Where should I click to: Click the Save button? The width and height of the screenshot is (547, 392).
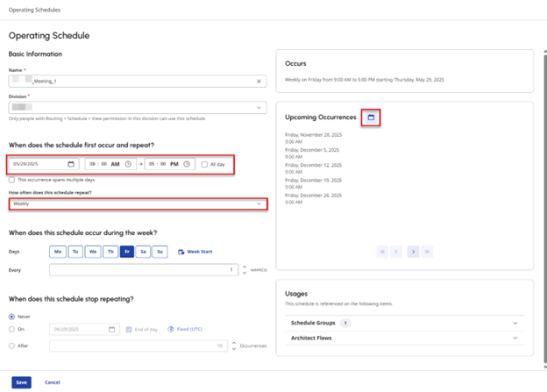tap(22, 382)
